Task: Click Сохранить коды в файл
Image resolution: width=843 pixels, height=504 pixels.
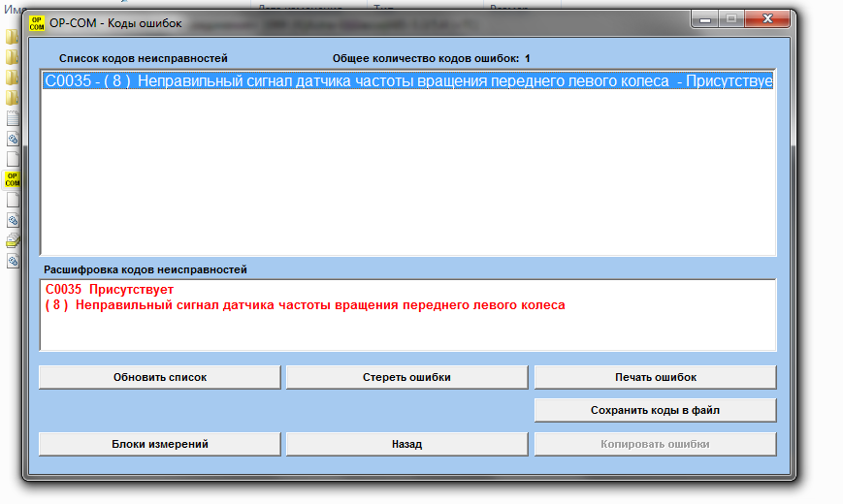Action: (x=656, y=410)
